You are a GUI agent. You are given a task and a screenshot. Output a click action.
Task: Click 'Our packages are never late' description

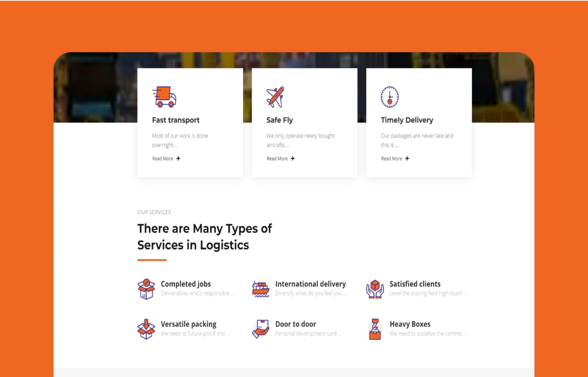point(417,140)
